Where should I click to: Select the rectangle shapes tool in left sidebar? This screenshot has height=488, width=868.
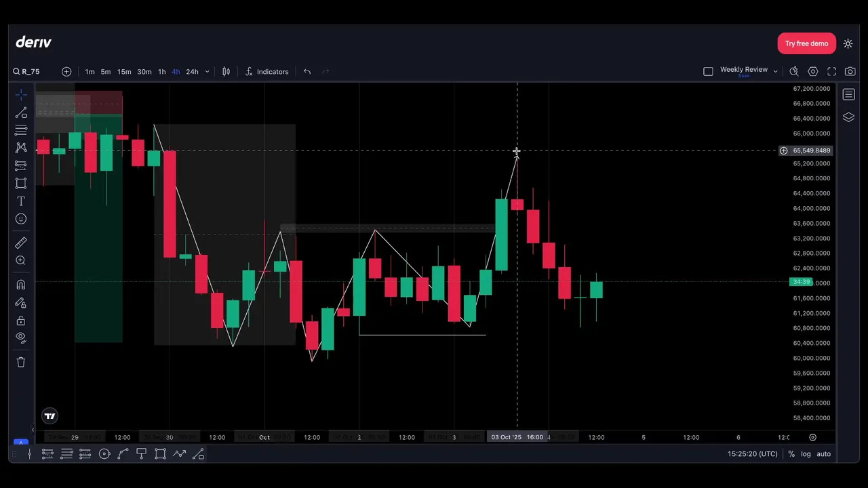[21, 183]
